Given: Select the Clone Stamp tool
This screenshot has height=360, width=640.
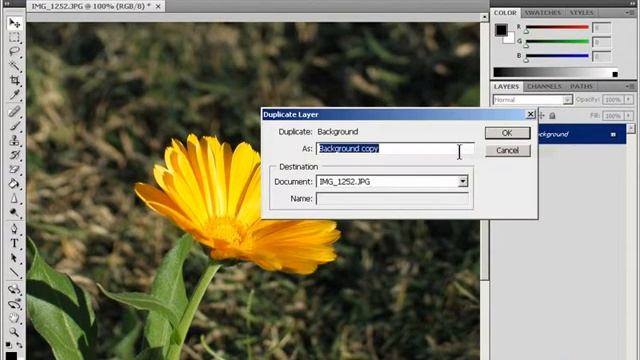Looking at the screenshot, I should point(14,140).
